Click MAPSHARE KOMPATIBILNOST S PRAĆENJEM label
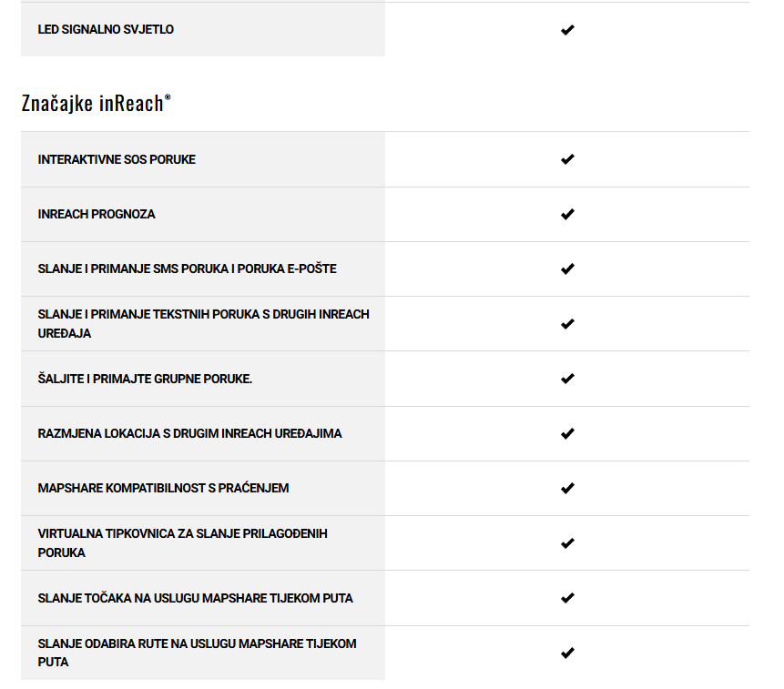 coord(163,488)
